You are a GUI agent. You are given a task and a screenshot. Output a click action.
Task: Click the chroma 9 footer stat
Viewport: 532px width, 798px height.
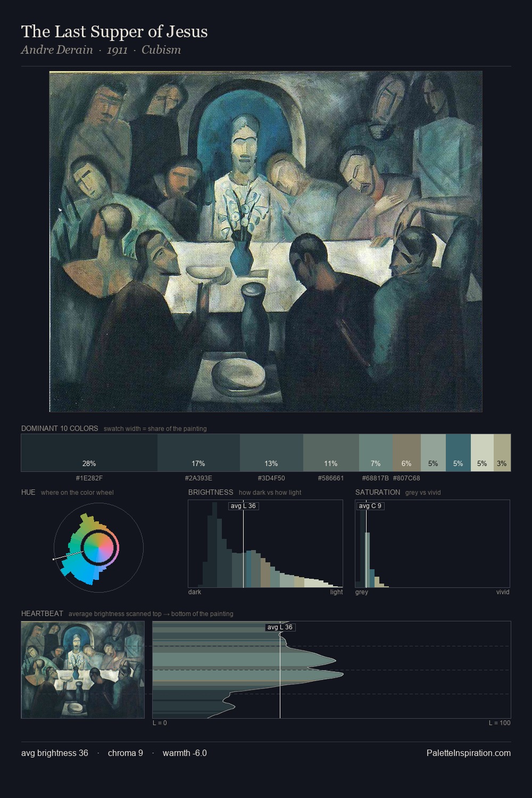pos(126,753)
